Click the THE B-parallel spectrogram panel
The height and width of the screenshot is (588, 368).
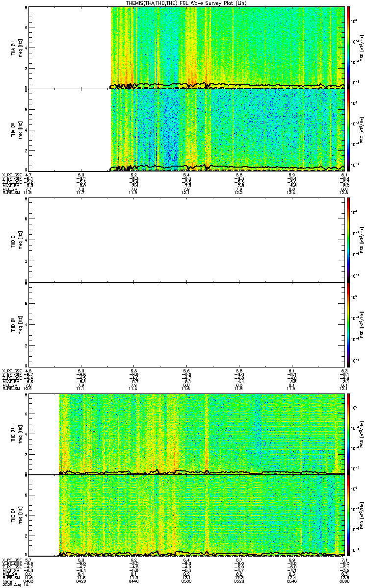click(186, 515)
